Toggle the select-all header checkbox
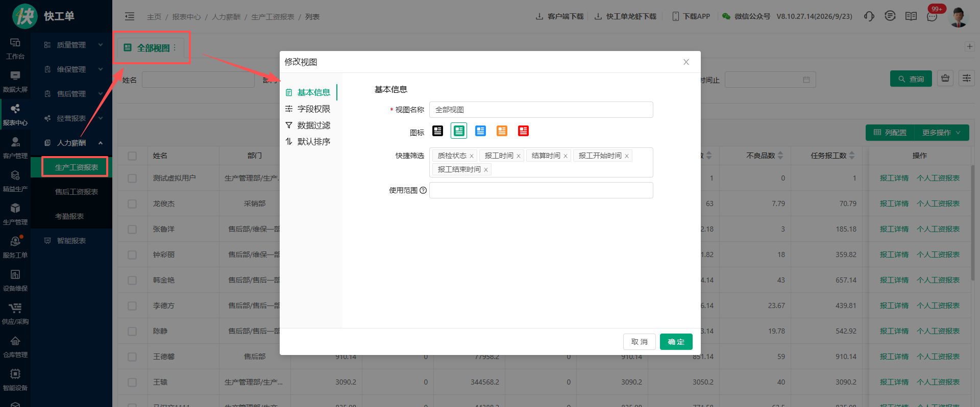The image size is (980, 407). click(x=132, y=156)
